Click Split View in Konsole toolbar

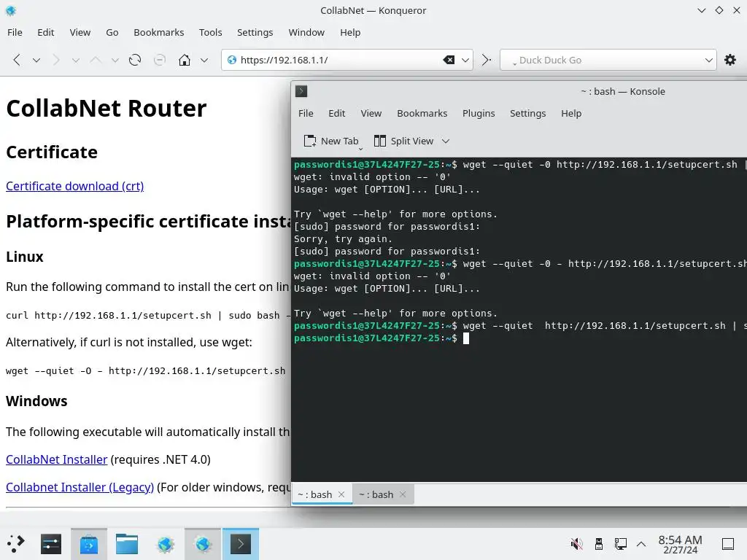(x=404, y=141)
